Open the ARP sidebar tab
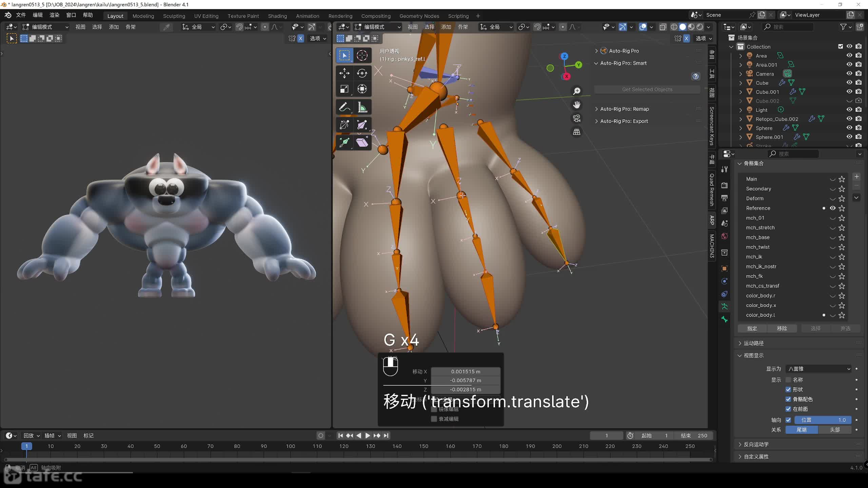The image size is (868, 488). [x=712, y=220]
